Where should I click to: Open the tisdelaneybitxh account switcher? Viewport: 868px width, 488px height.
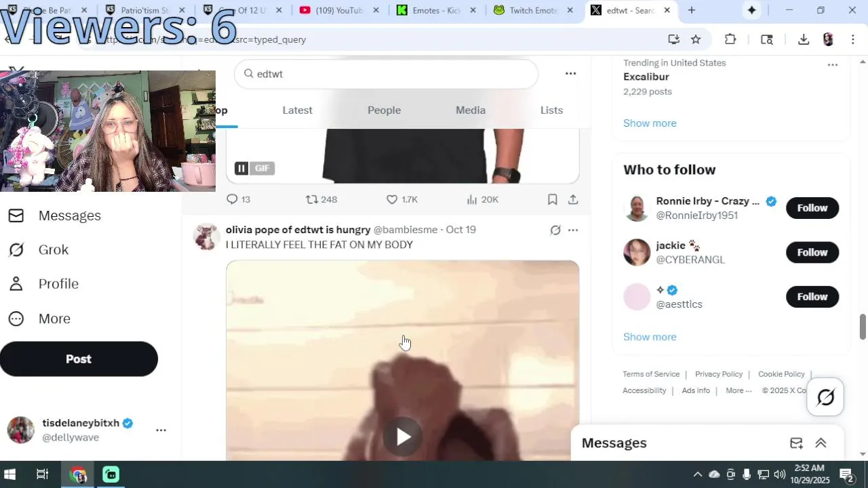(x=88, y=430)
